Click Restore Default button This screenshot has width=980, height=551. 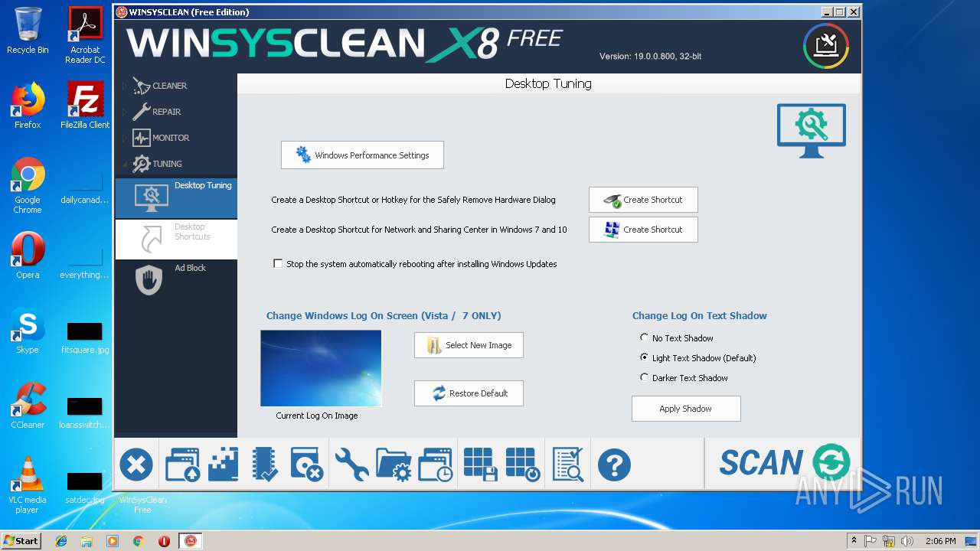coord(469,393)
